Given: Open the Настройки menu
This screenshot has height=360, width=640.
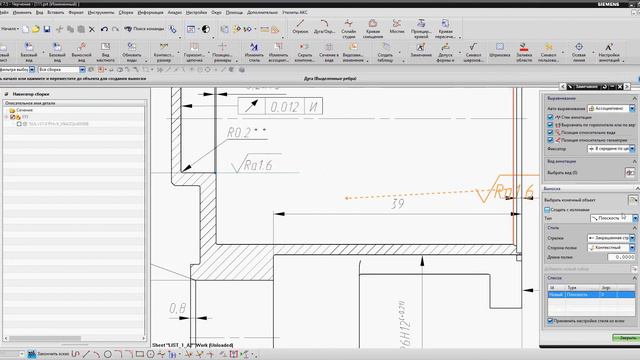Looking at the screenshot, I should tap(196, 13).
